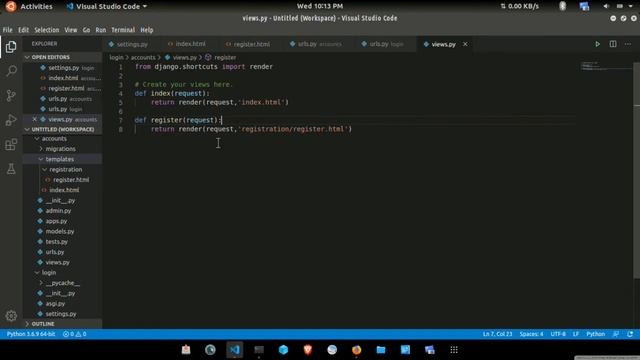Screen dimensions: 640x360
Task: Run Python file with play button
Action: [x=597, y=44]
